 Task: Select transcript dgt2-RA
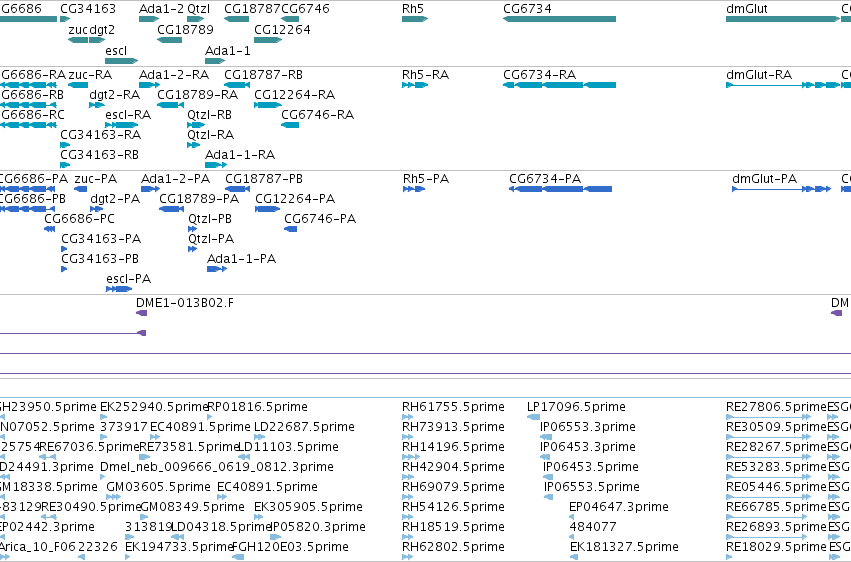97,105
